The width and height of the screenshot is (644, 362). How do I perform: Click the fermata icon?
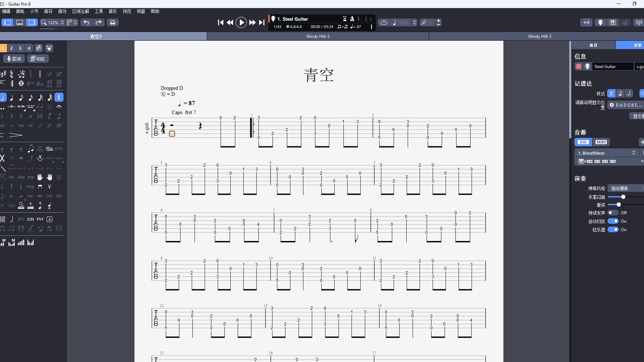[59, 107]
